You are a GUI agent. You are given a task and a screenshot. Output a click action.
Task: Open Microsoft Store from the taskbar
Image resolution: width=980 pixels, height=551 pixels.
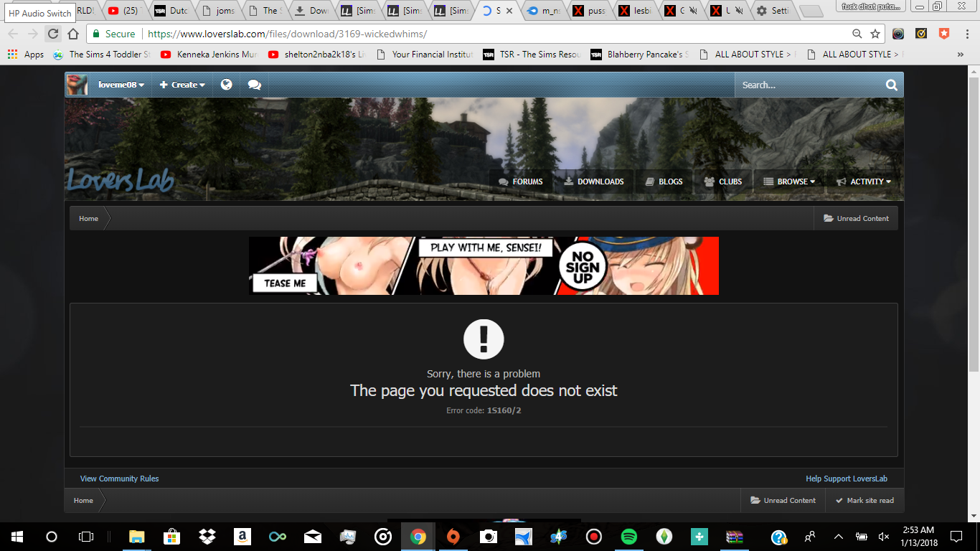pos(171,537)
